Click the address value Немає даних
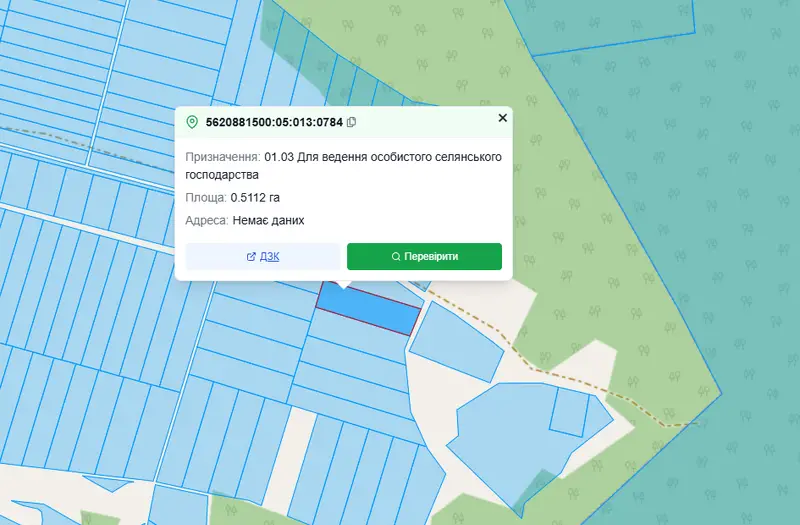This screenshot has height=525, width=800. pyautogui.click(x=268, y=220)
